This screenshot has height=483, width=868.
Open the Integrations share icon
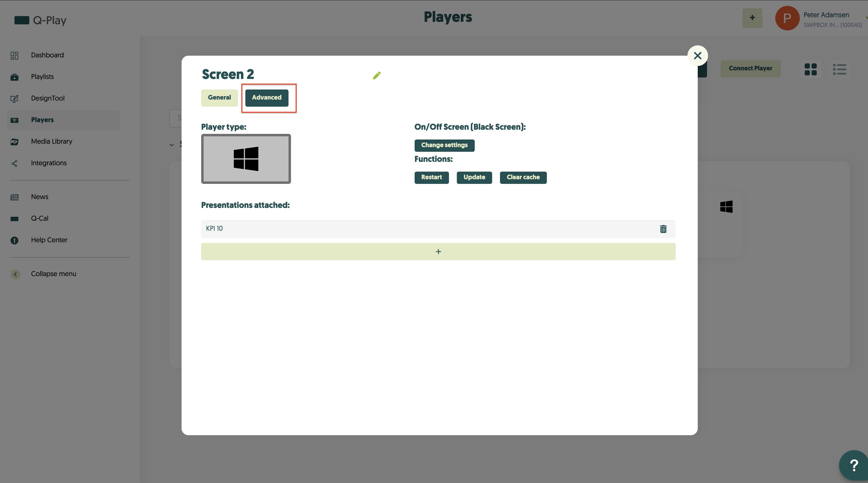[x=14, y=163]
